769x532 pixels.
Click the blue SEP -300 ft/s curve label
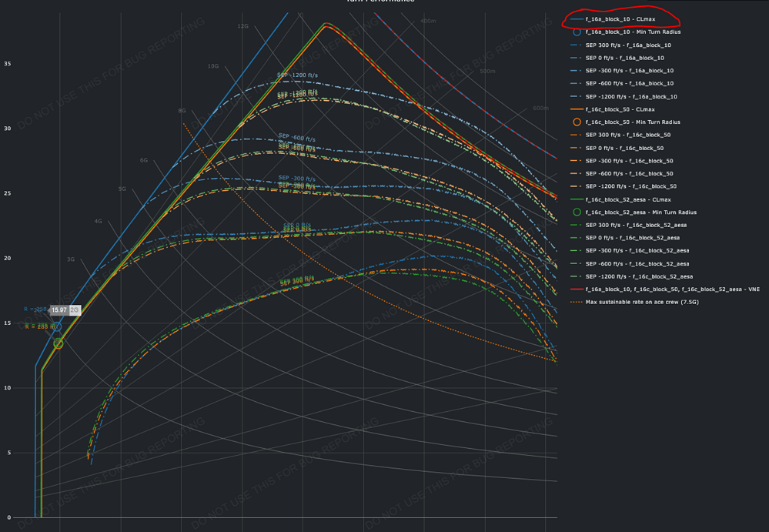tap(296, 179)
